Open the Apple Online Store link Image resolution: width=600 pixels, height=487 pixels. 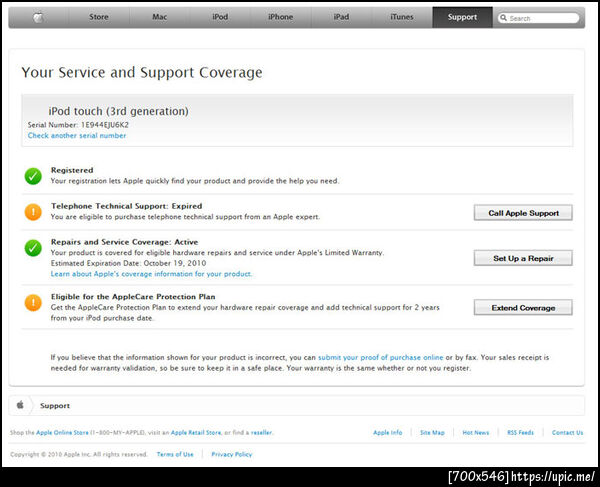click(62, 433)
